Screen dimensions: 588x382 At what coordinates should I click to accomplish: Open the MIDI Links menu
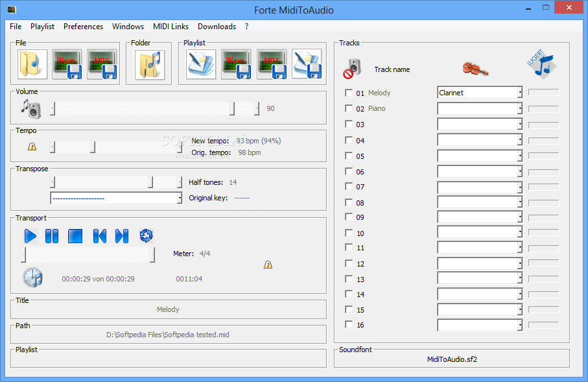pyautogui.click(x=171, y=27)
